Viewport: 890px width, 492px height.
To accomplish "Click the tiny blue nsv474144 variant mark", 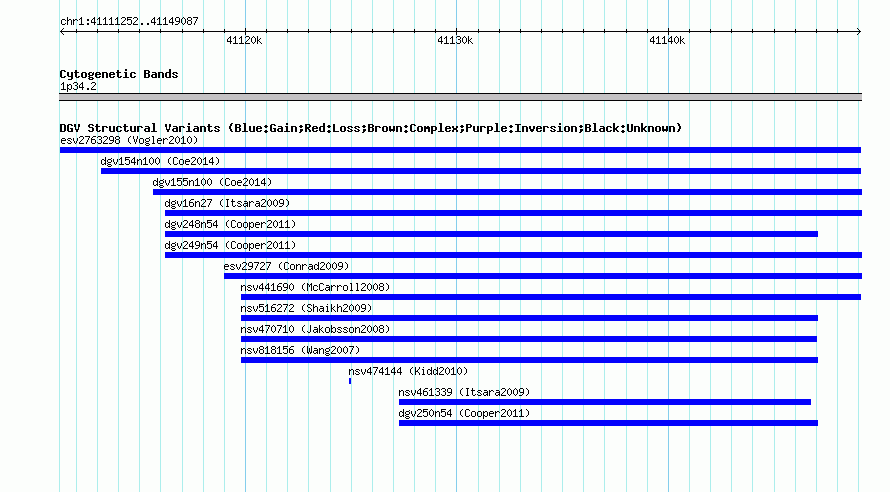I will tap(350, 381).
